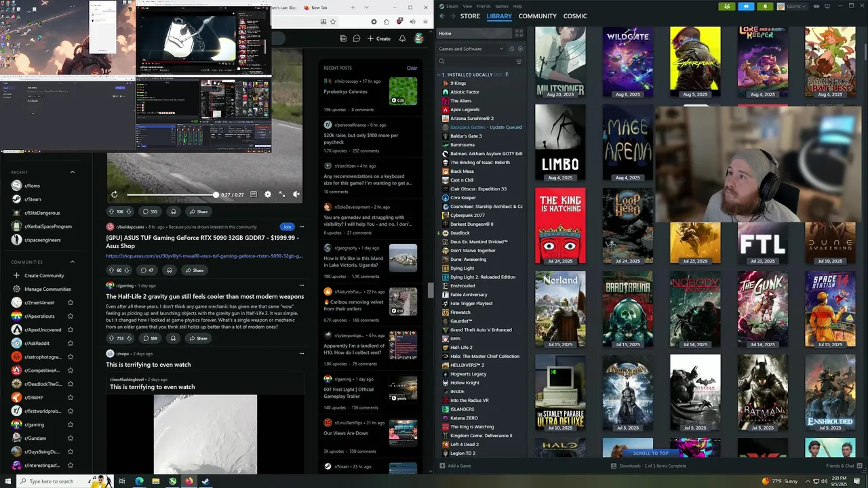Favorite r/Apexrollouts with star
Image resolution: width=868 pixels, height=488 pixels.
click(71, 317)
